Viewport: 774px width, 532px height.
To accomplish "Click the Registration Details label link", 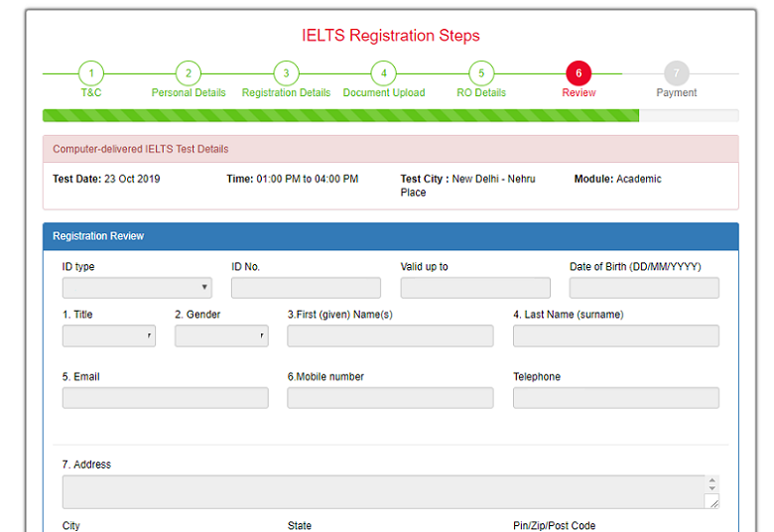I will click(x=286, y=93).
